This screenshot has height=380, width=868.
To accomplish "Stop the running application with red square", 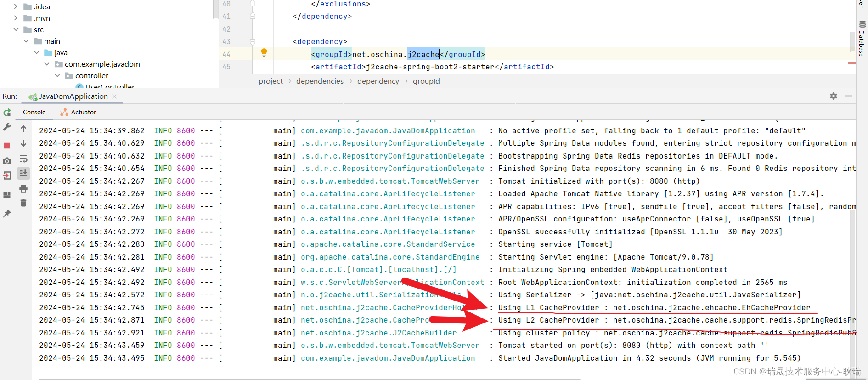I will click(x=7, y=146).
